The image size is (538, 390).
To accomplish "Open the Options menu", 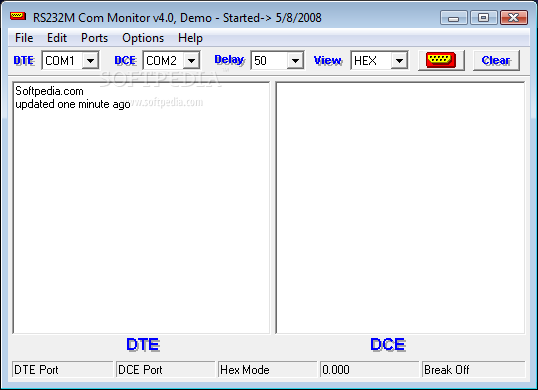I will tap(143, 38).
